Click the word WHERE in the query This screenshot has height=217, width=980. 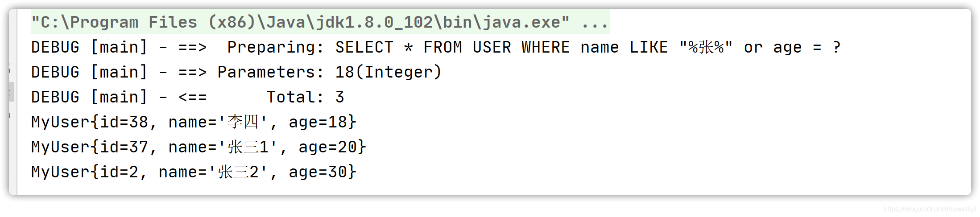[546, 47]
